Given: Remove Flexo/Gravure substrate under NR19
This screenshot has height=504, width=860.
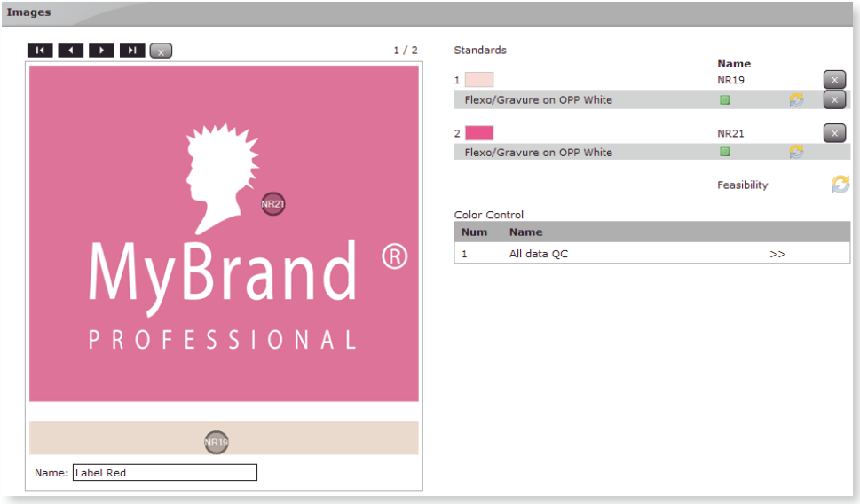Looking at the screenshot, I should (x=834, y=99).
